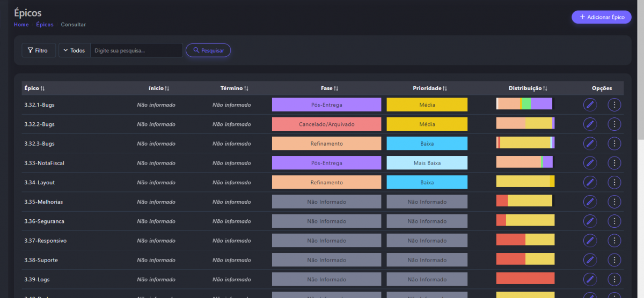
Task: Click the edit pencil for 3.32.1-Bugs
Action: click(590, 105)
